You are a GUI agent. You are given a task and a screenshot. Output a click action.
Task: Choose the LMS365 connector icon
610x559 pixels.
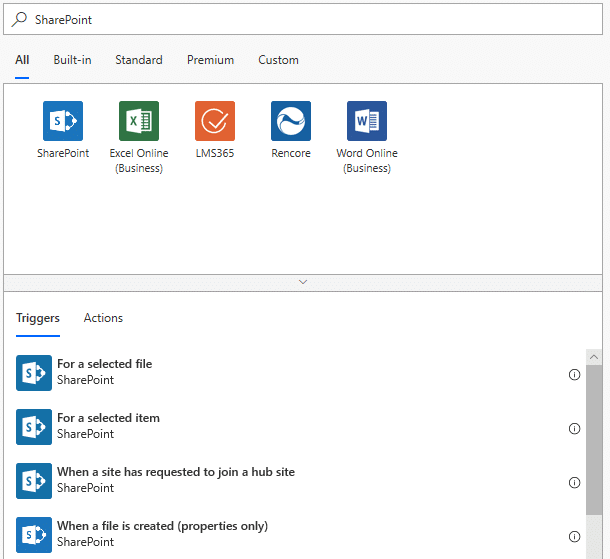[x=215, y=121]
